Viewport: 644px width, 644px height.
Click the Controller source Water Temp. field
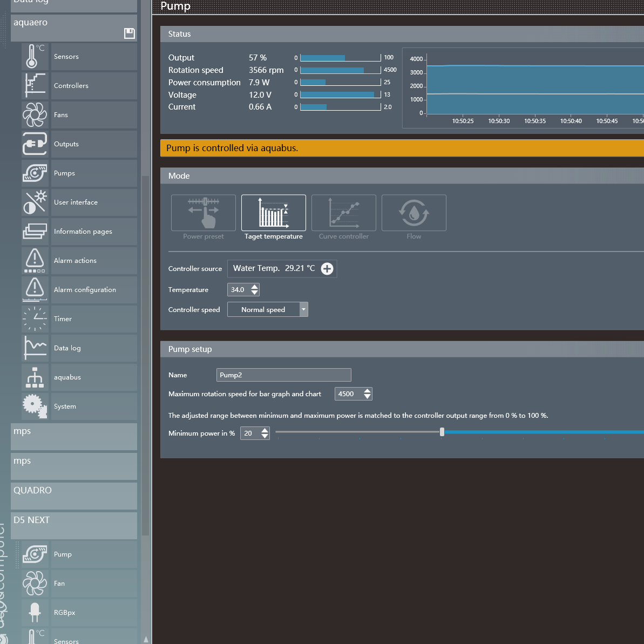(282, 269)
